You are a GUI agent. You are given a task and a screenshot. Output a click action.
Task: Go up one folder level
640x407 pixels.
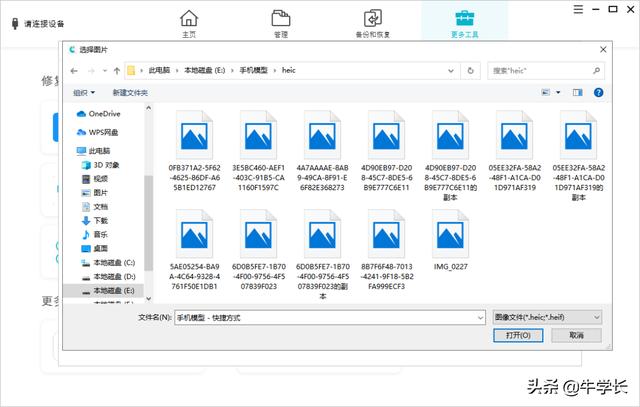point(117,71)
